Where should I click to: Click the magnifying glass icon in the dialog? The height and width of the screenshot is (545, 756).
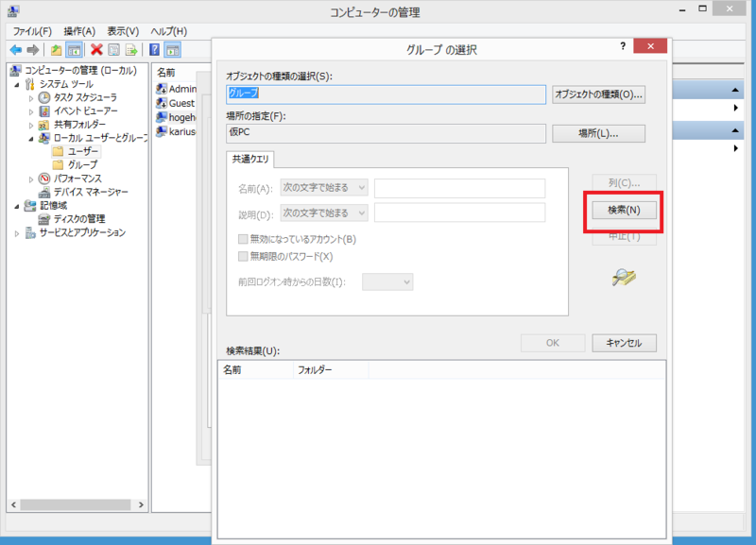pos(623,280)
